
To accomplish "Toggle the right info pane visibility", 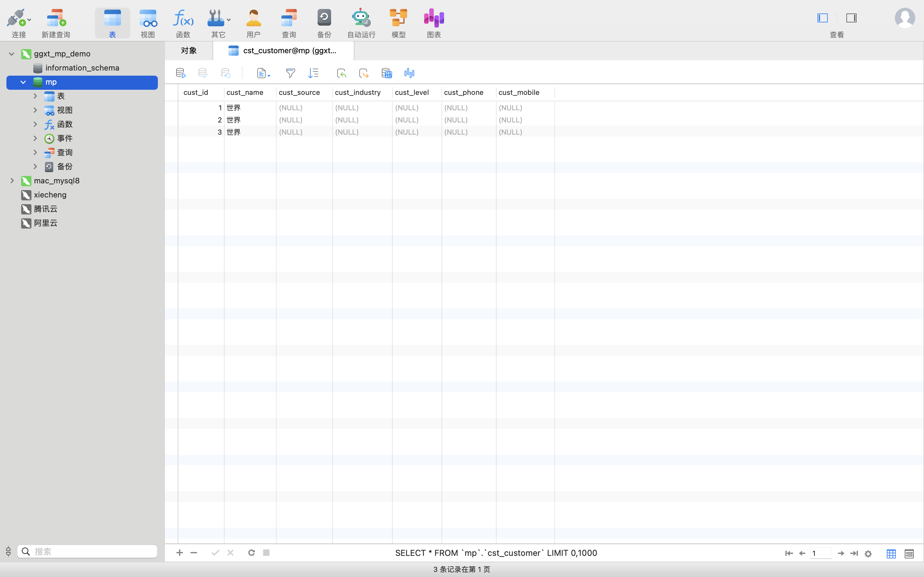I will click(x=851, y=18).
